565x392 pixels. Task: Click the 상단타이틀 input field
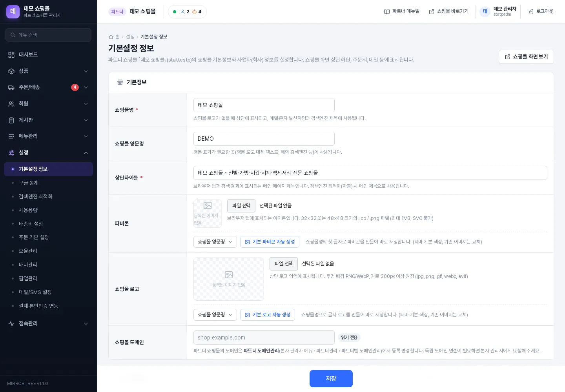pos(370,173)
